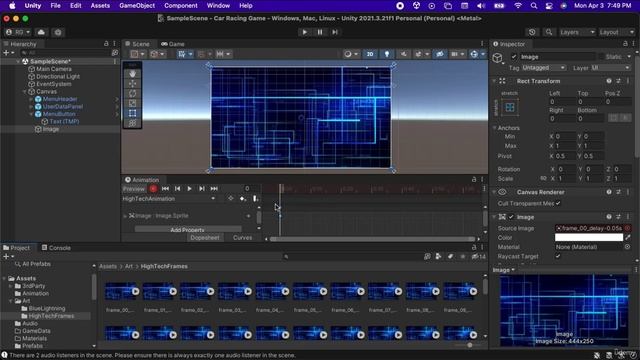Collapse Anchors section
This screenshot has width=640, height=360.
(x=494, y=128)
